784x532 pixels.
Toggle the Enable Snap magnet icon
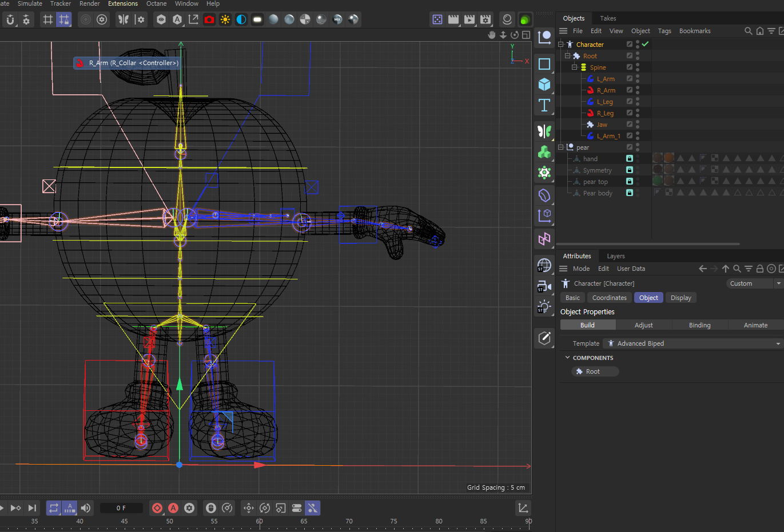point(10,20)
